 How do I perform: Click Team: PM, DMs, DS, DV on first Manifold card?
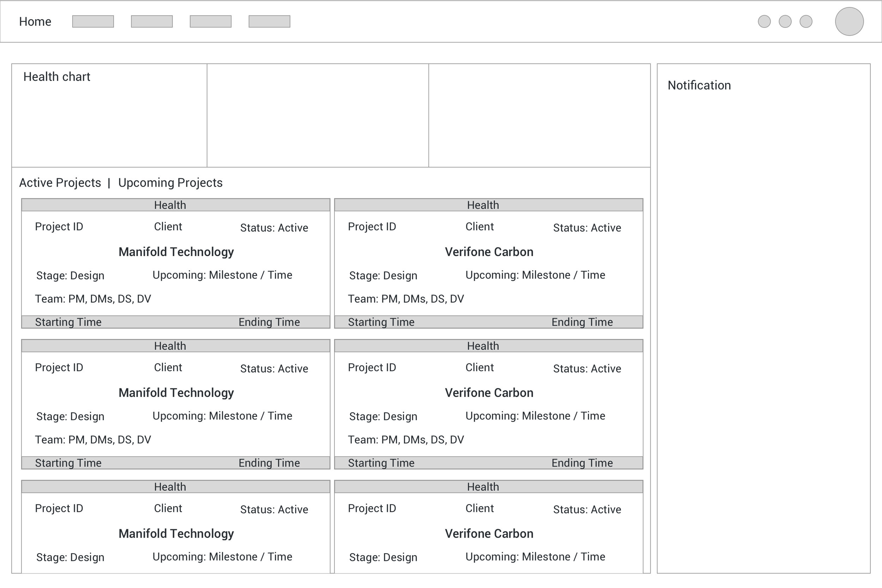(93, 299)
